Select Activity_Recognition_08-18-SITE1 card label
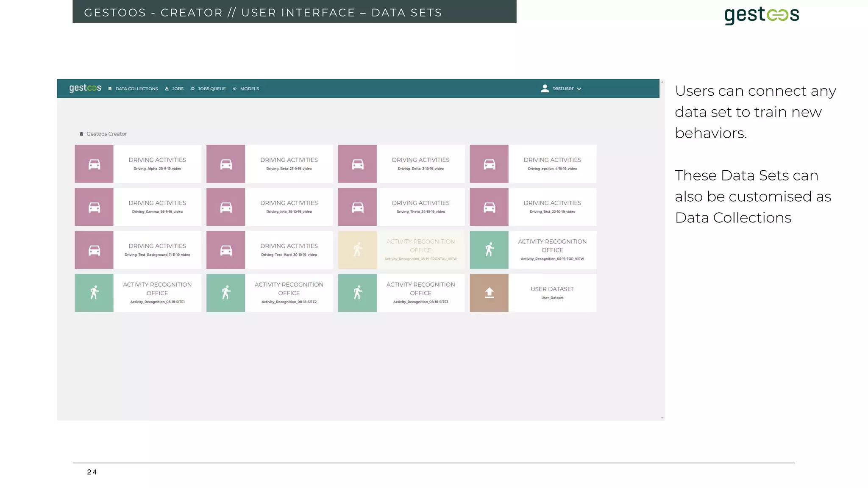 [157, 302]
